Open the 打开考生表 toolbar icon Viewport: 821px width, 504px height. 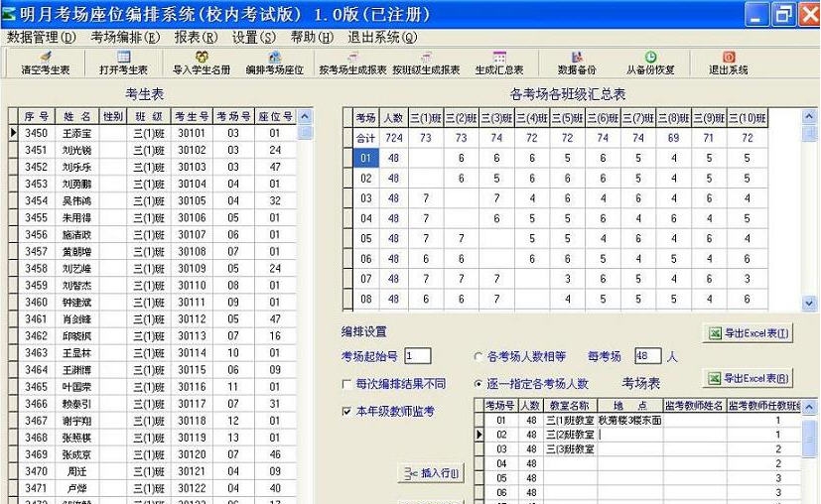point(123,63)
